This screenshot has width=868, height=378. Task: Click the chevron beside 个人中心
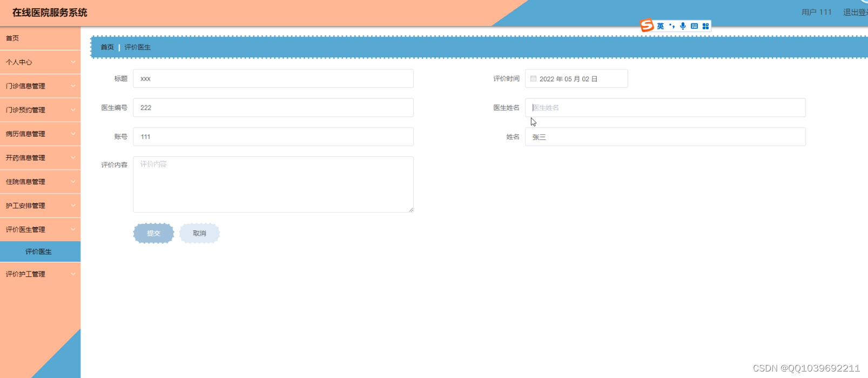[73, 62]
